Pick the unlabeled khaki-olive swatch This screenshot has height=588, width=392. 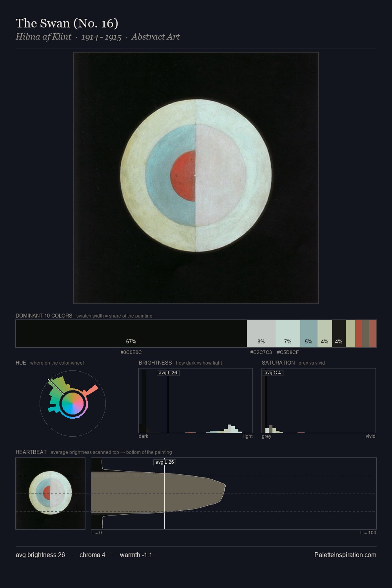pyautogui.click(x=350, y=334)
